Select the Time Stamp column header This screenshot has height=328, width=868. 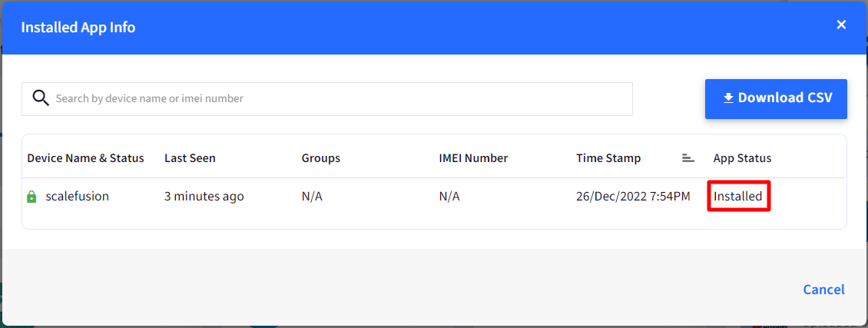click(x=608, y=158)
